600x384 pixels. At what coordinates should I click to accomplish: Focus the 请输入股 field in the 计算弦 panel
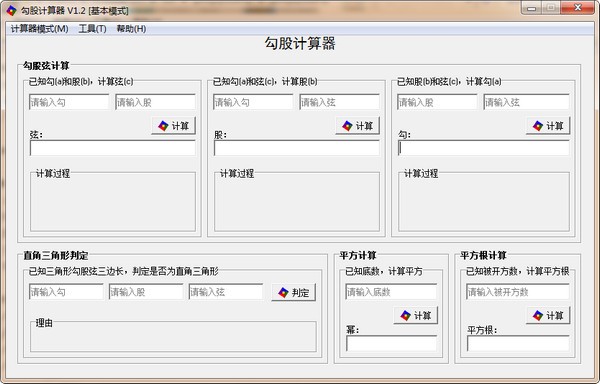155,102
